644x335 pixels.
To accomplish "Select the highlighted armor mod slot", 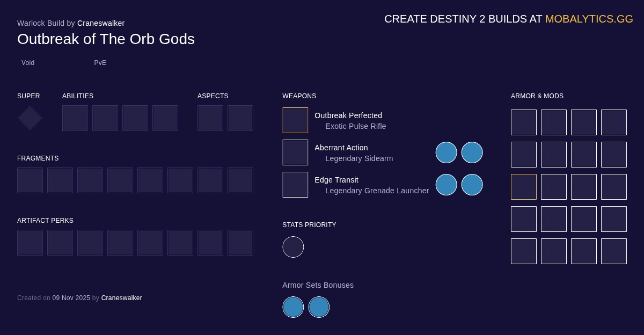I will point(524,186).
